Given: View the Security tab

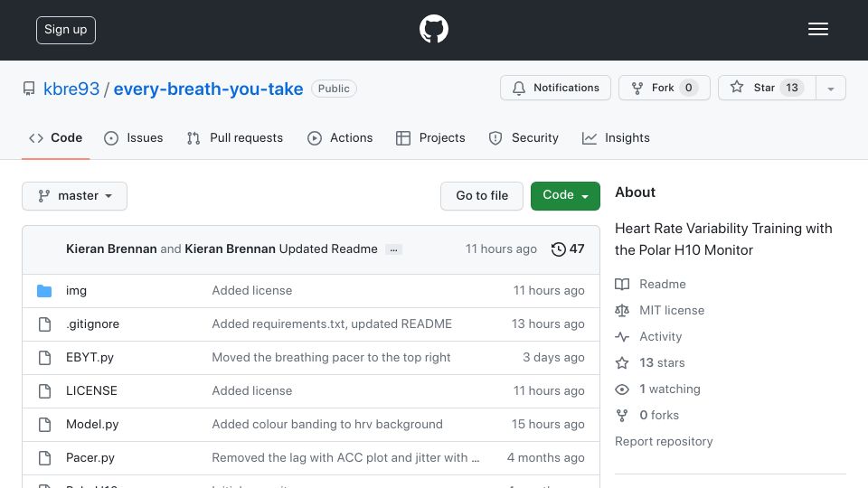Looking at the screenshot, I should tap(524, 137).
